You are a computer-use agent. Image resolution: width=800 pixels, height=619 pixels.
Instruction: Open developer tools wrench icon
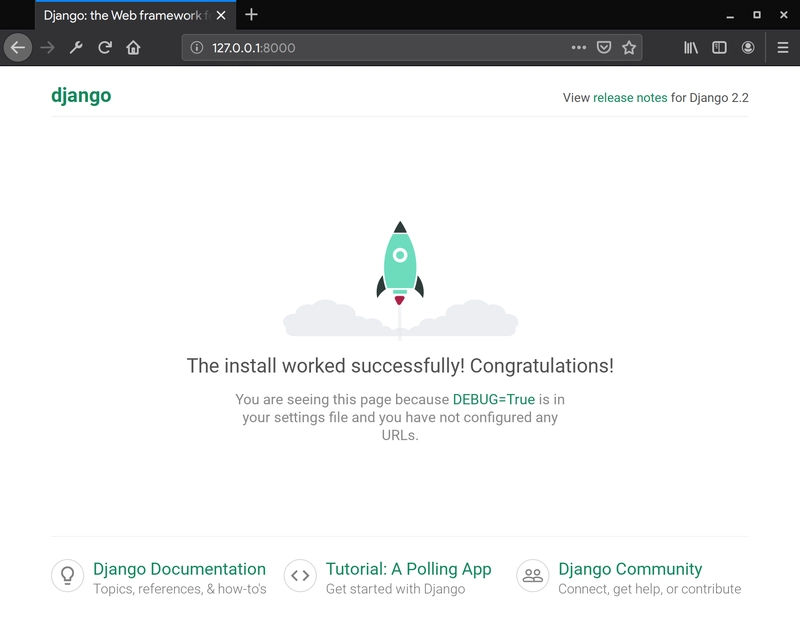pos(76,47)
